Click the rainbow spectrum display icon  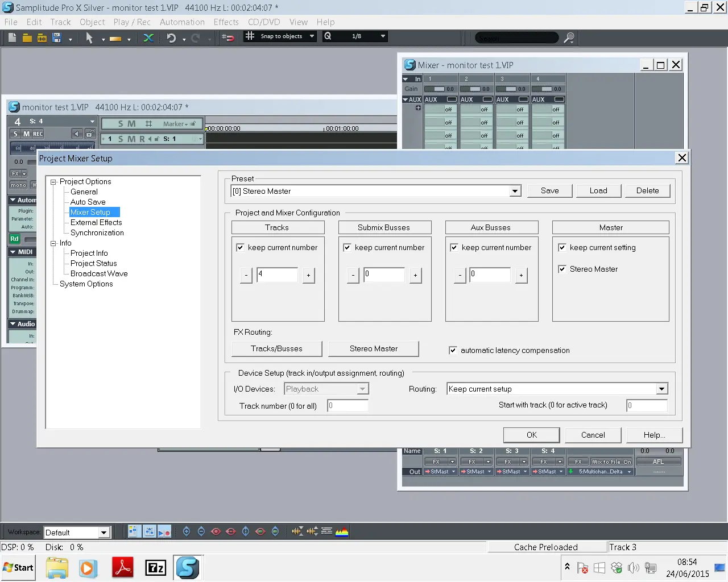click(x=342, y=531)
